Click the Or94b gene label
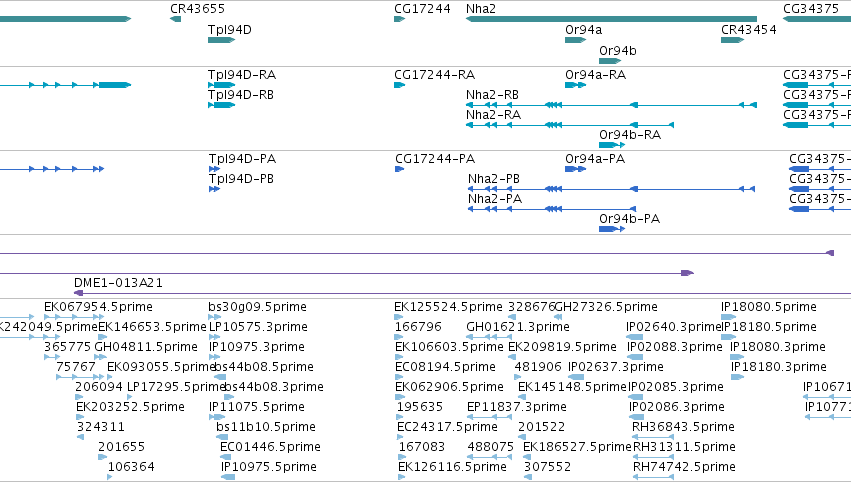 [618, 51]
